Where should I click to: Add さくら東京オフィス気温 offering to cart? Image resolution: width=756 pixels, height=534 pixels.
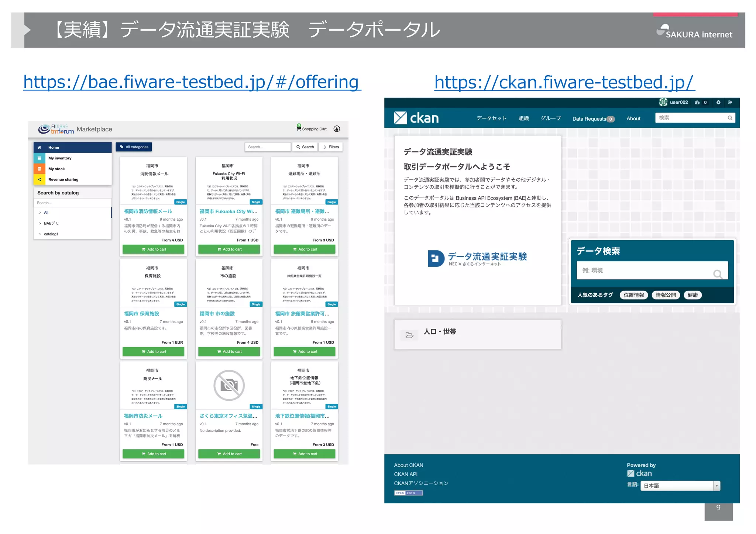click(229, 454)
